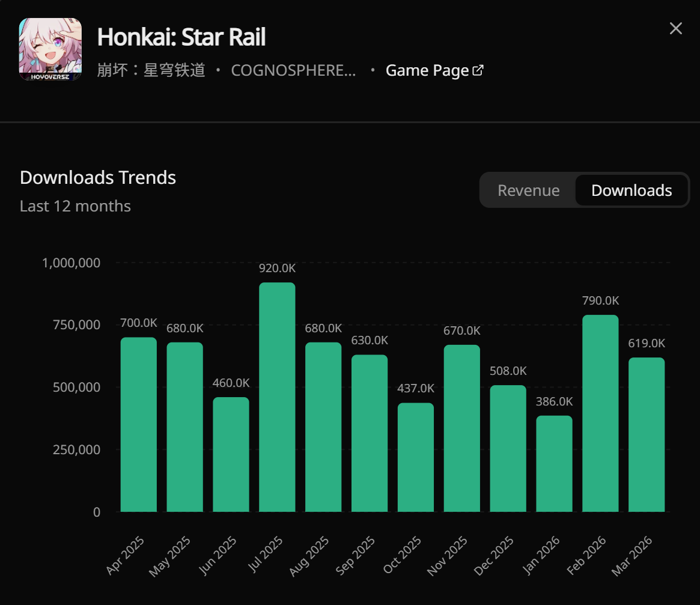
Task: Click the Dec 2025 axis label
Action: pyautogui.click(x=494, y=556)
